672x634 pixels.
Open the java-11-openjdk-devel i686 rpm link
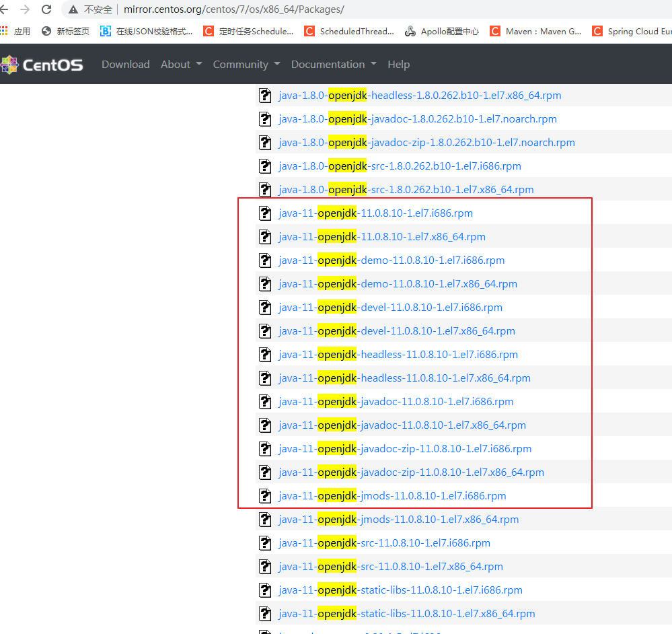coord(389,307)
